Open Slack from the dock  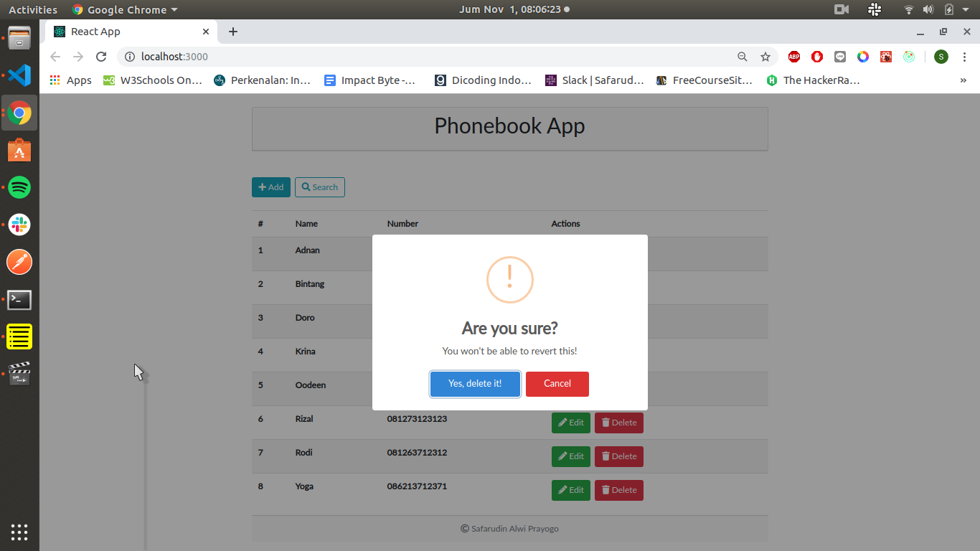(19, 225)
